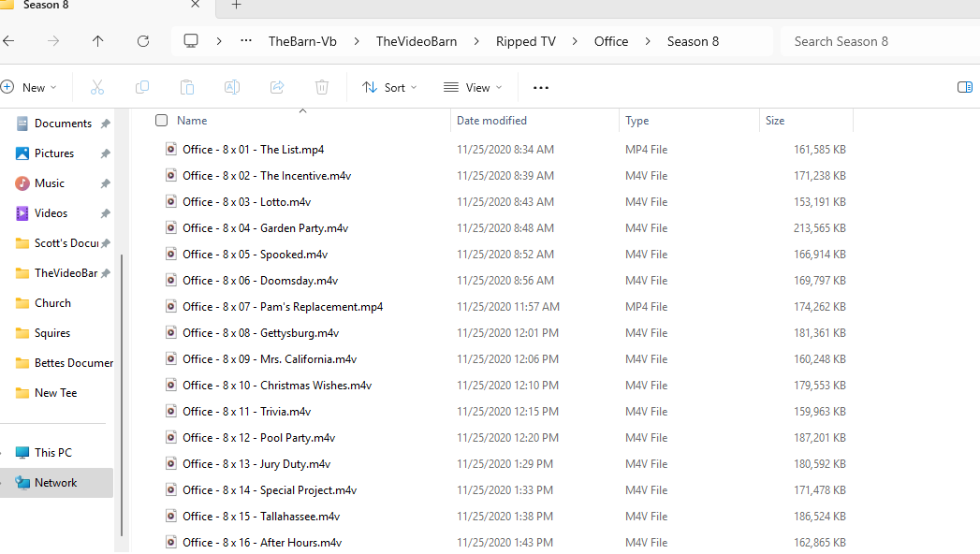This screenshot has height=554, width=980.
Task: Sort files by Size column header
Action: point(775,121)
